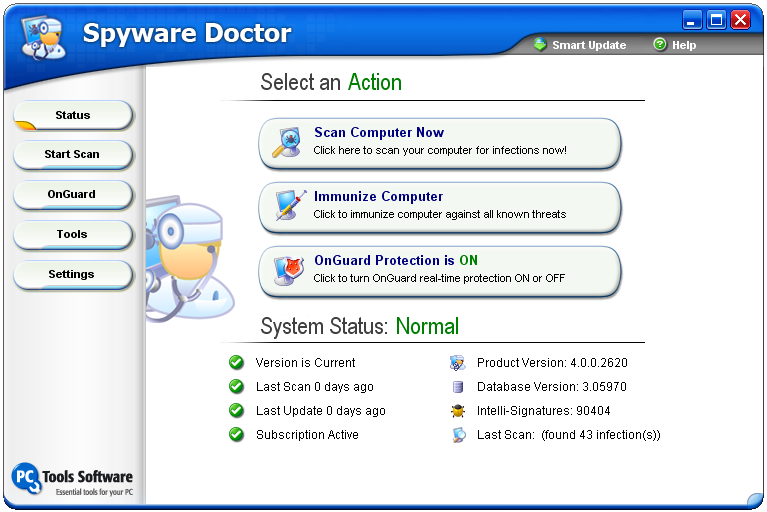Click the PC Tools Software logo

72,479
